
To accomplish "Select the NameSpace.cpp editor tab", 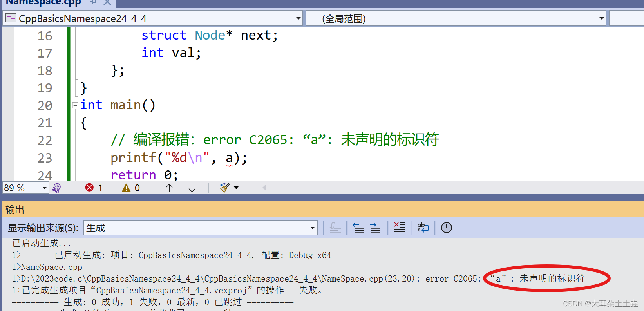I will pos(43,2).
